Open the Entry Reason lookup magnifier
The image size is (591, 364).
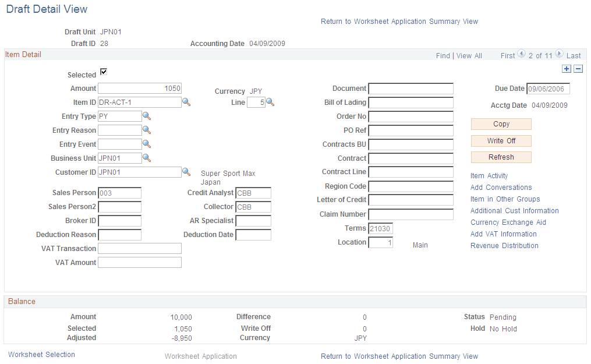point(147,130)
